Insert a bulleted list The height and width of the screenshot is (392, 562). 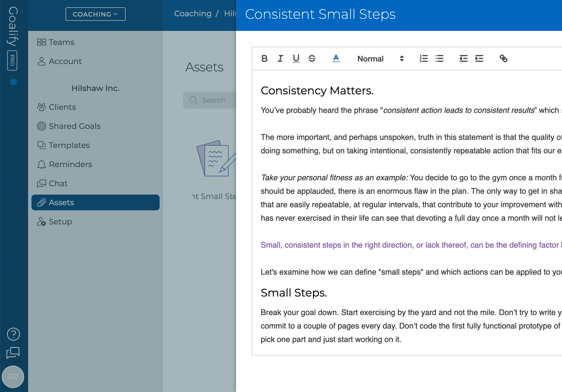(x=439, y=58)
